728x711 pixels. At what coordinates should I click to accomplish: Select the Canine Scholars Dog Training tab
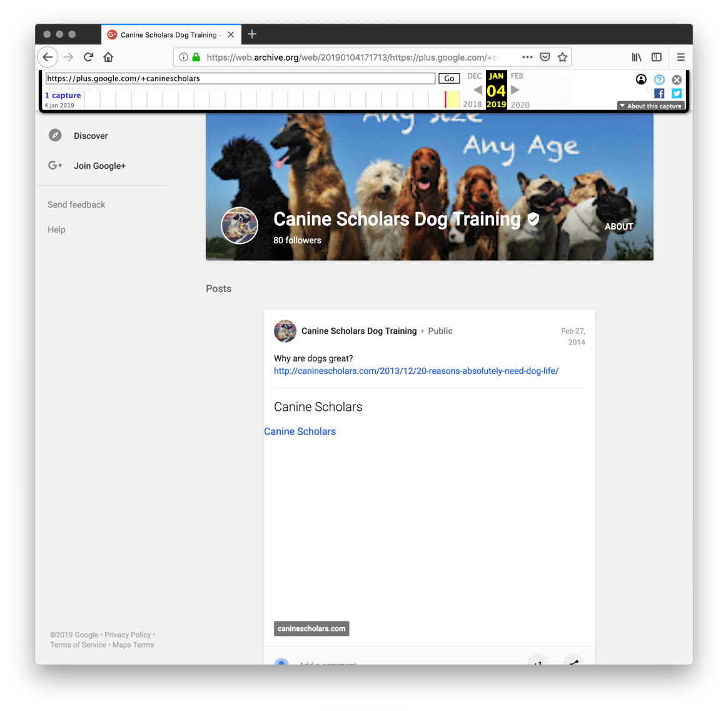(x=171, y=34)
